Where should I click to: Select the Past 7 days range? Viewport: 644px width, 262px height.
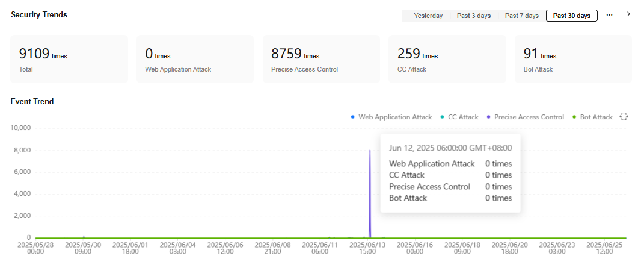521,16
